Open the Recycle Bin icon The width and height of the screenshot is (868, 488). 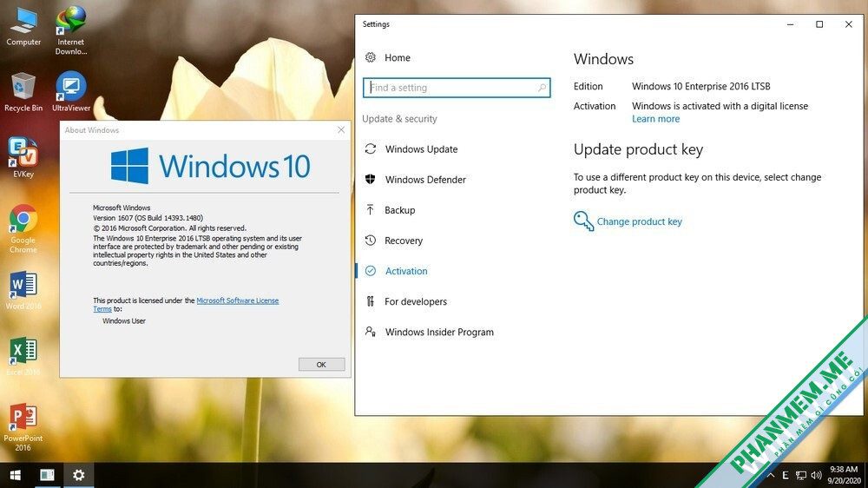pyautogui.click(x=23, y=92)
